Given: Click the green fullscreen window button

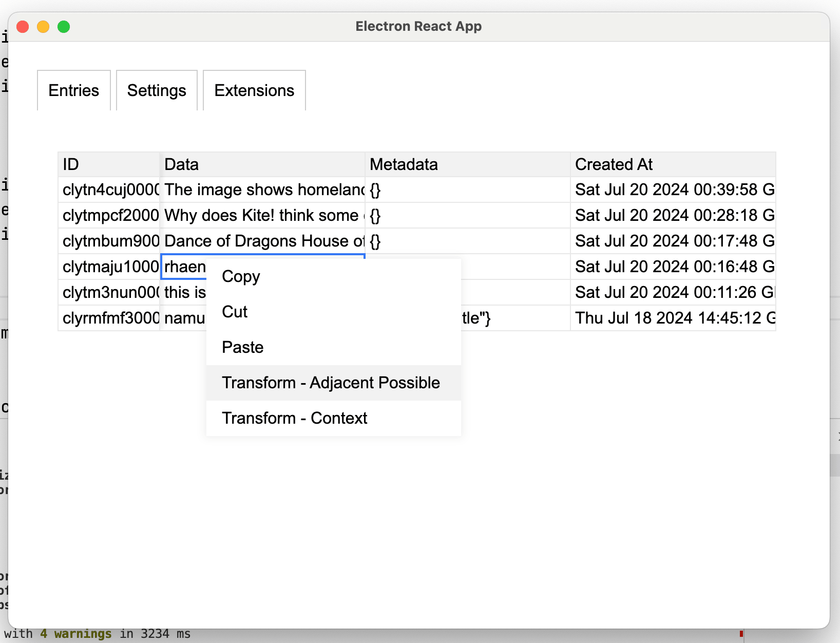Looking at the screenshot, I should click(x=64, y=27).
